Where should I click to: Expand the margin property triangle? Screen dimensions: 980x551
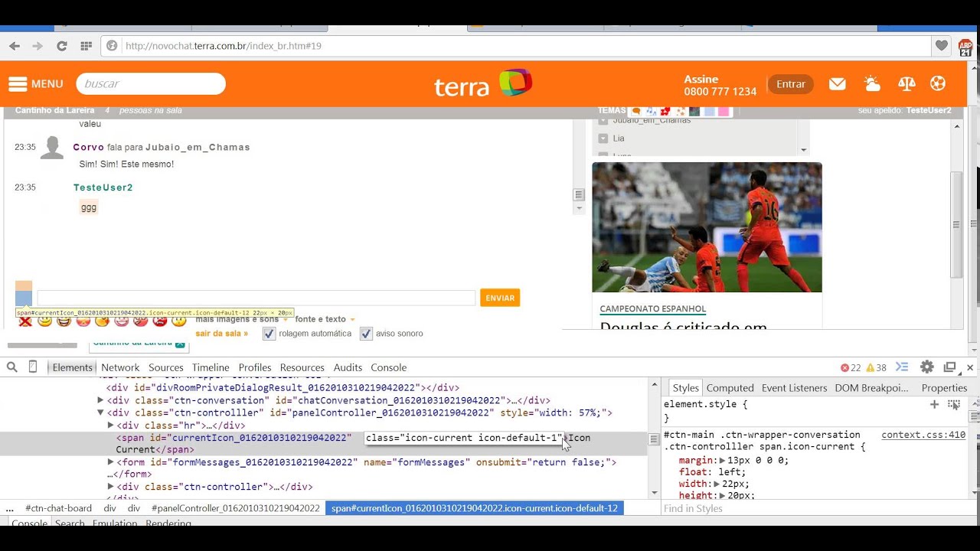722,461
